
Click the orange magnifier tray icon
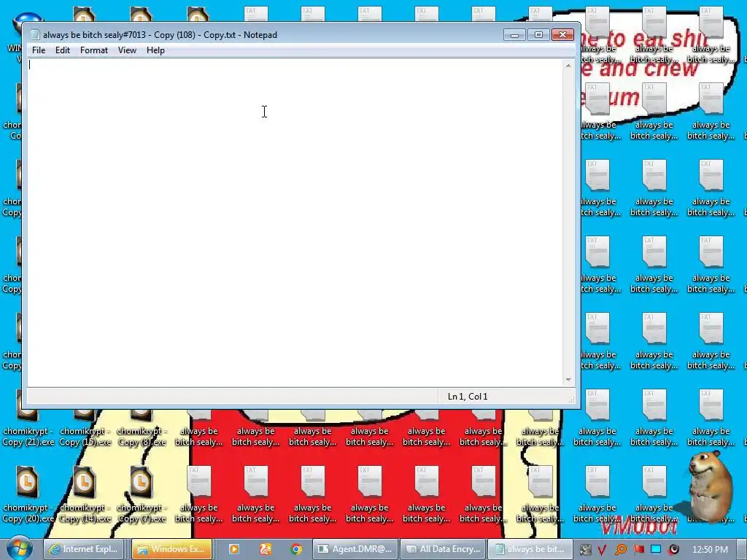tap(620, 550)
